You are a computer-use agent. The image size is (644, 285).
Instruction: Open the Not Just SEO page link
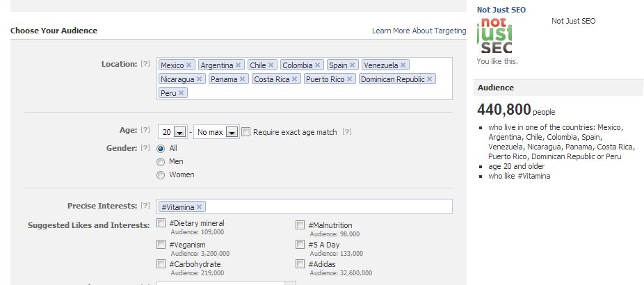click(501, 10)
